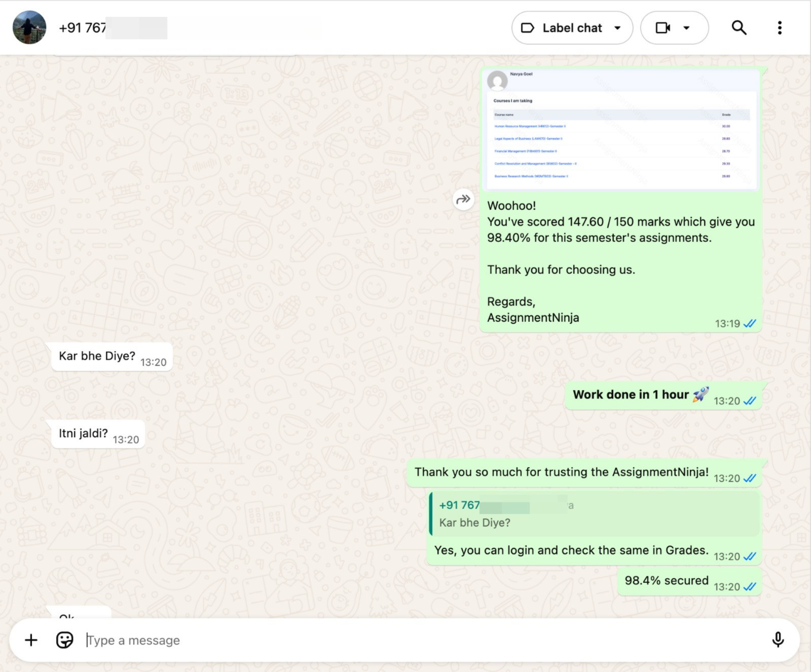Open the three-dot chat menu
The width and height of the screenshot is (811, 672).
tap(780, 27)
